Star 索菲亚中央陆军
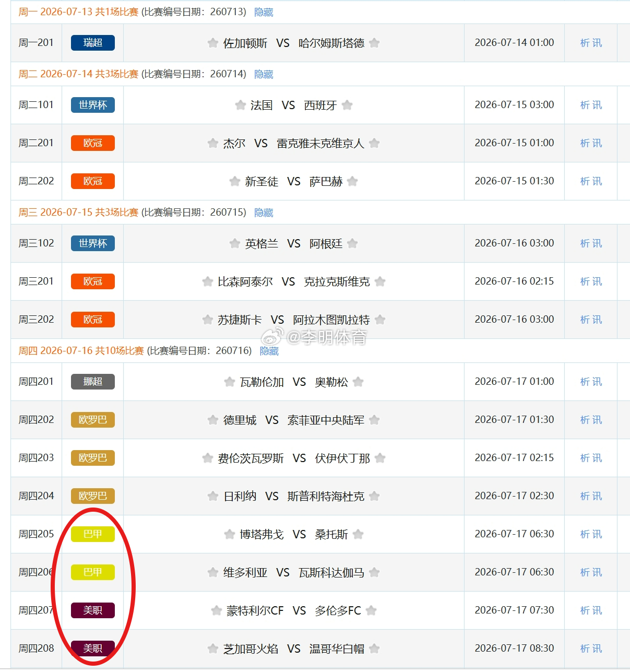Image resolution: width=630 pixels, height=672 pixels. 374,420
